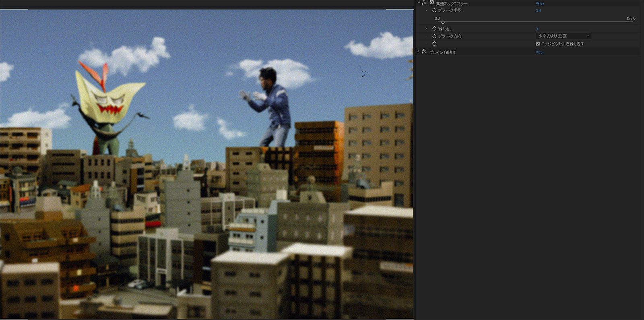
Task: Toggle fx switch for 高速ボックスブラー effect
Action: pos(424,3)
